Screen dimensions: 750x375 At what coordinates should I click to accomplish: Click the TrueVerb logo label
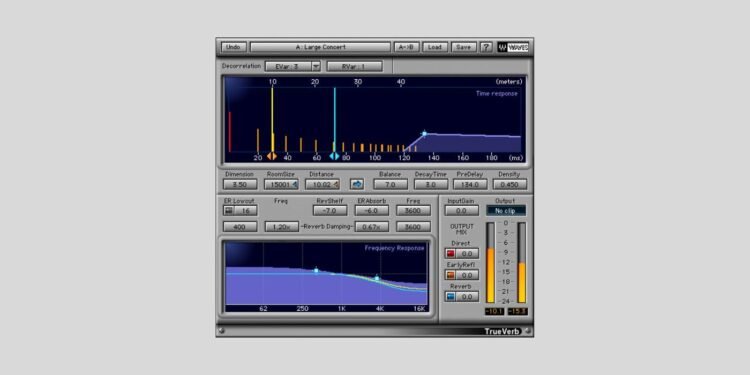(501, 331)
